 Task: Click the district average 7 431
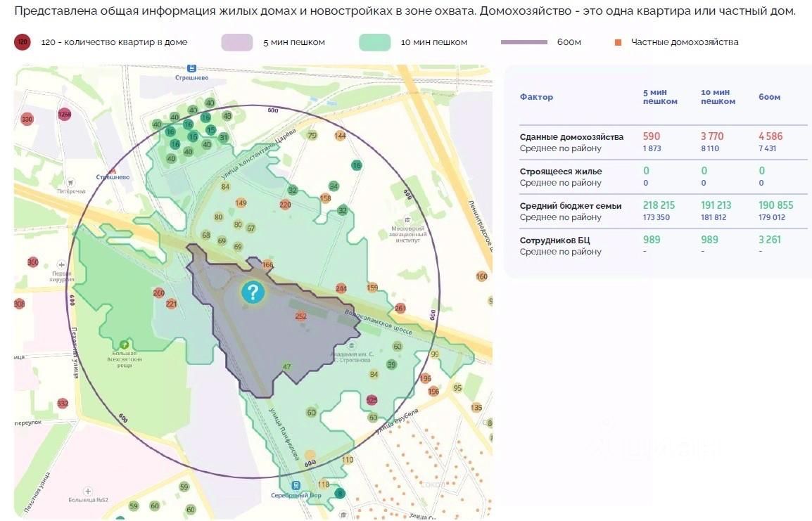point(768,148)
